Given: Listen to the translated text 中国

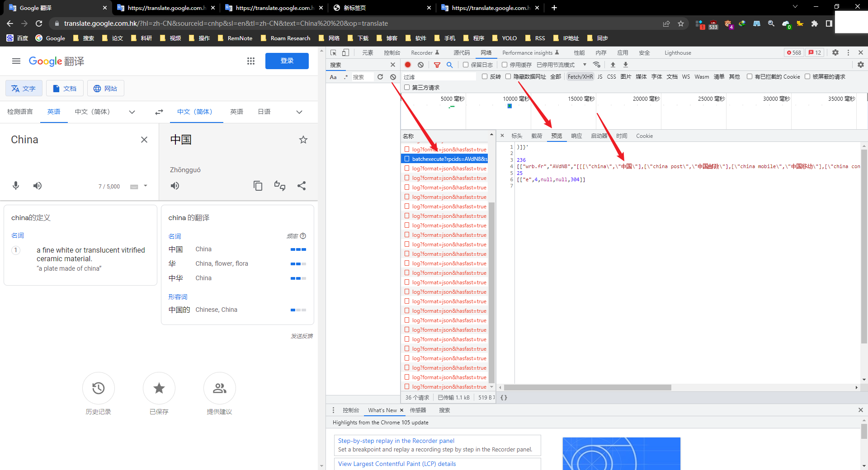Looking at the screenshot, I should coord(175,186).
